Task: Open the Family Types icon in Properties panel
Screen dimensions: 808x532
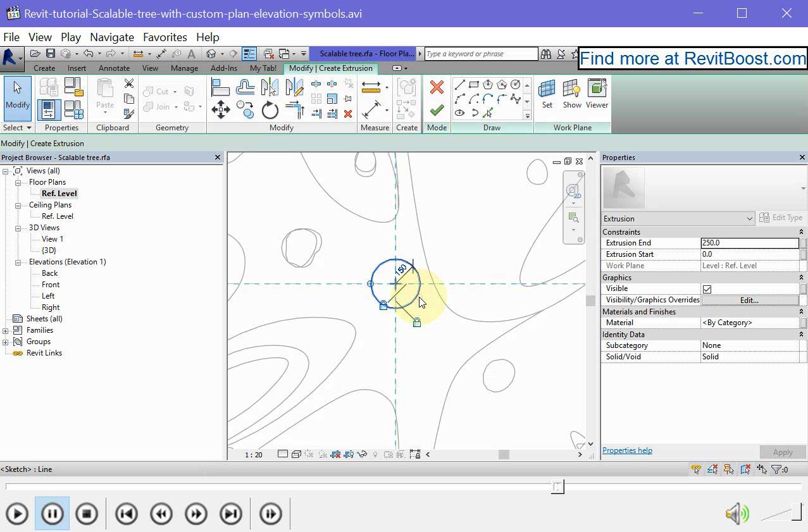Action: coord(73,110)
